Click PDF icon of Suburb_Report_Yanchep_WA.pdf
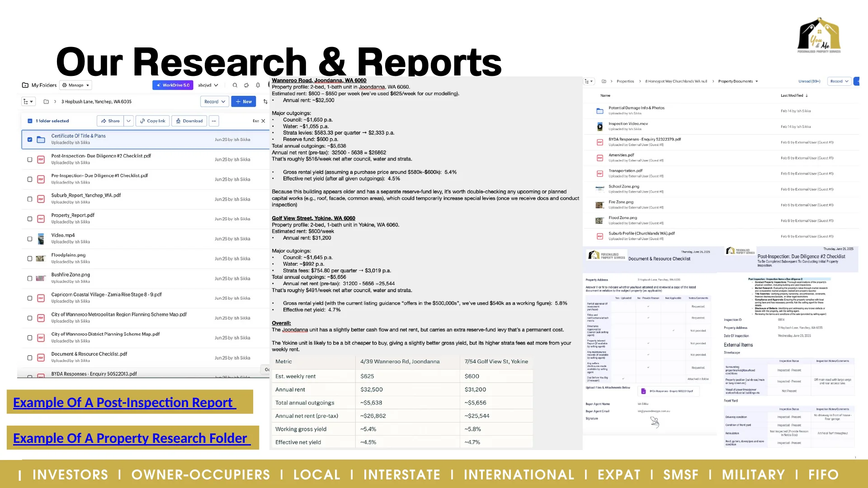 pyautogui.click(x=41, y=199)
